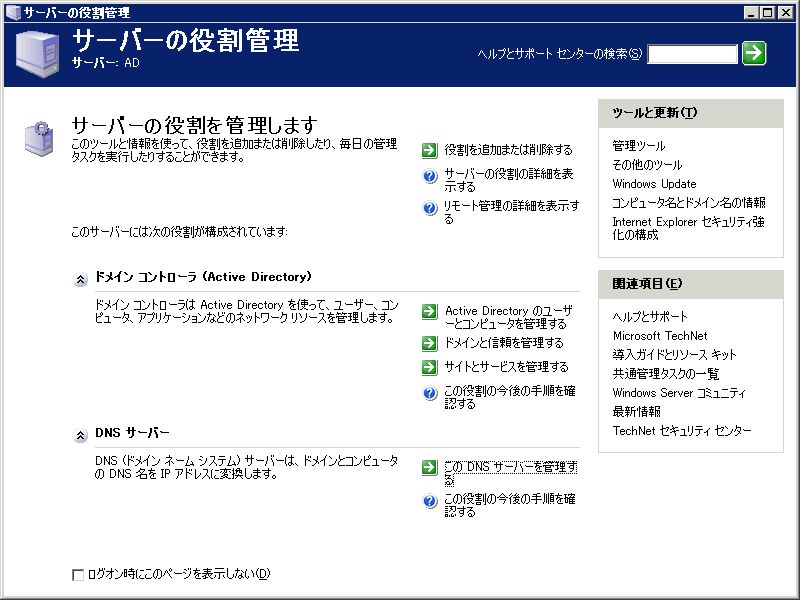The image size is (800, 600).
Task: Click green arrow icon beside ドメインと信頼を管理する
Action: click(430, 343)
